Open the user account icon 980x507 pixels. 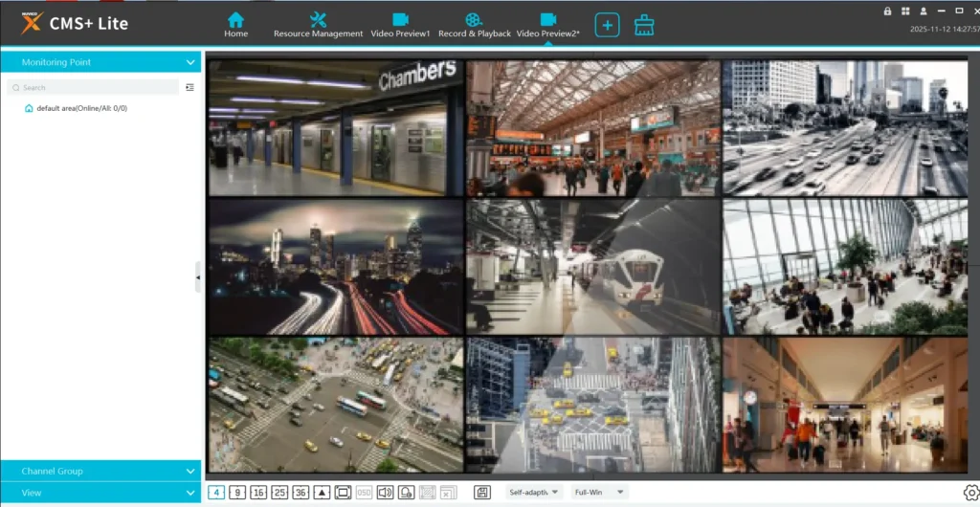tap(924, 11)
